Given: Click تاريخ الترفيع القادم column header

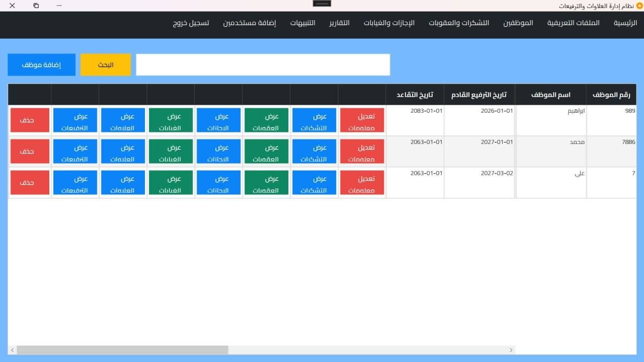Looking at the screenshot, I should (x=479, y=95).
